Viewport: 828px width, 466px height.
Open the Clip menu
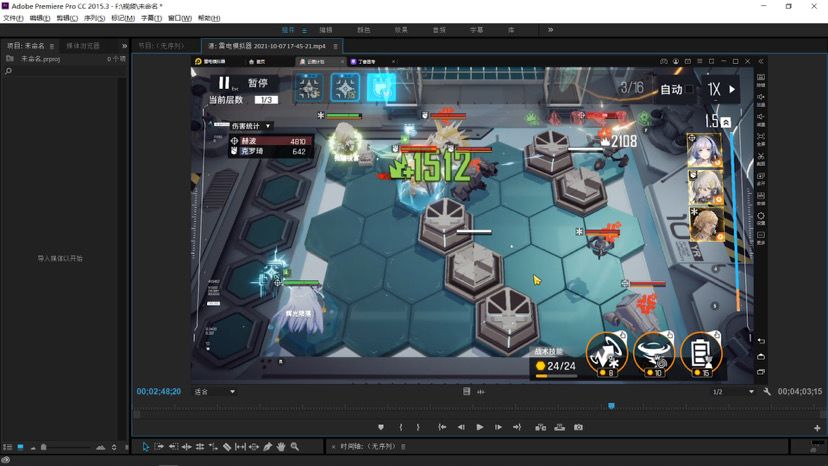tap(67, 18)
